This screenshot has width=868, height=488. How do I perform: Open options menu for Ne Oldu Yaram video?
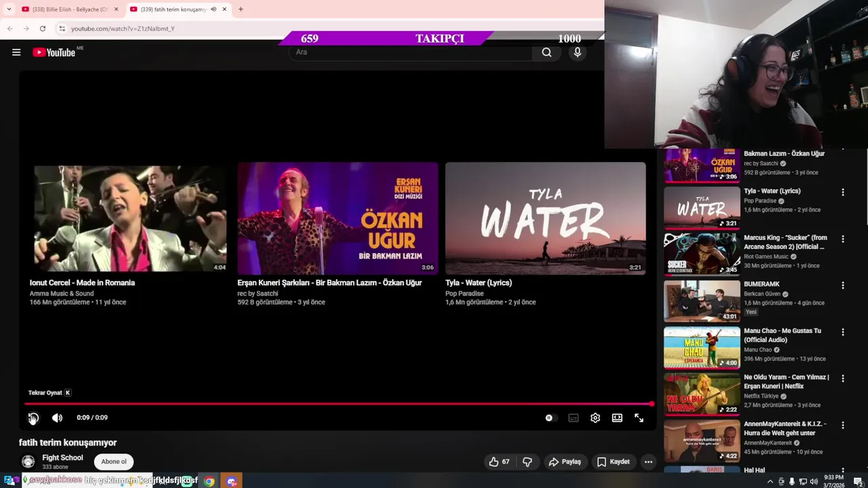843,379
